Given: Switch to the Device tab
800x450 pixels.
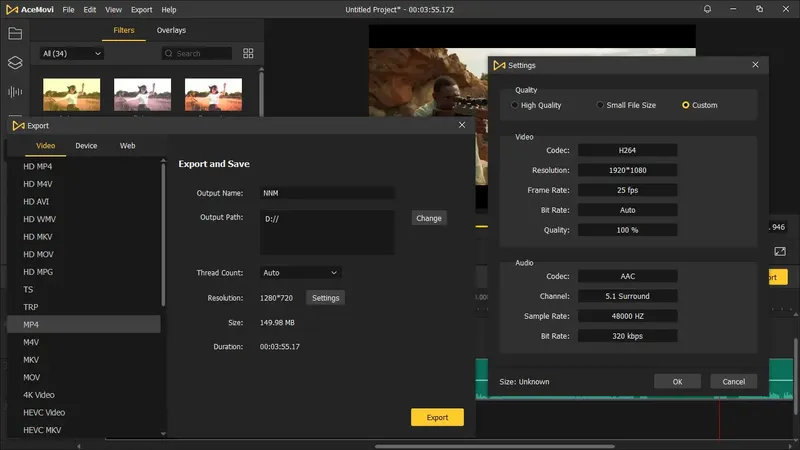Looking at the screenshot, I should [x=86, y=146].
